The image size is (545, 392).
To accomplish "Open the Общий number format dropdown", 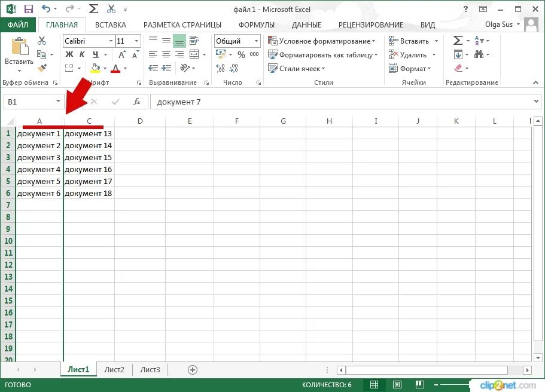I will 256,41.
